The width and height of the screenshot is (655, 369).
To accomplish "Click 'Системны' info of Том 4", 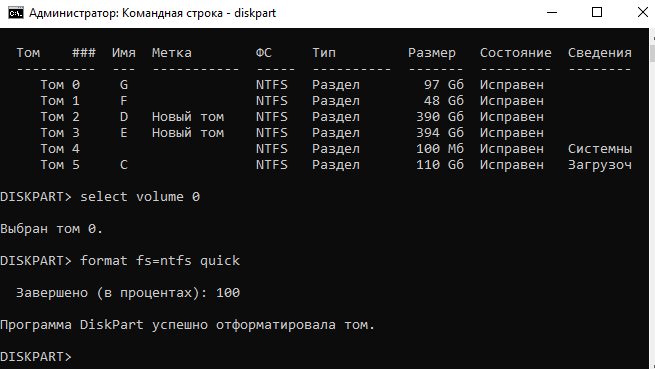I will coord(600,149).
